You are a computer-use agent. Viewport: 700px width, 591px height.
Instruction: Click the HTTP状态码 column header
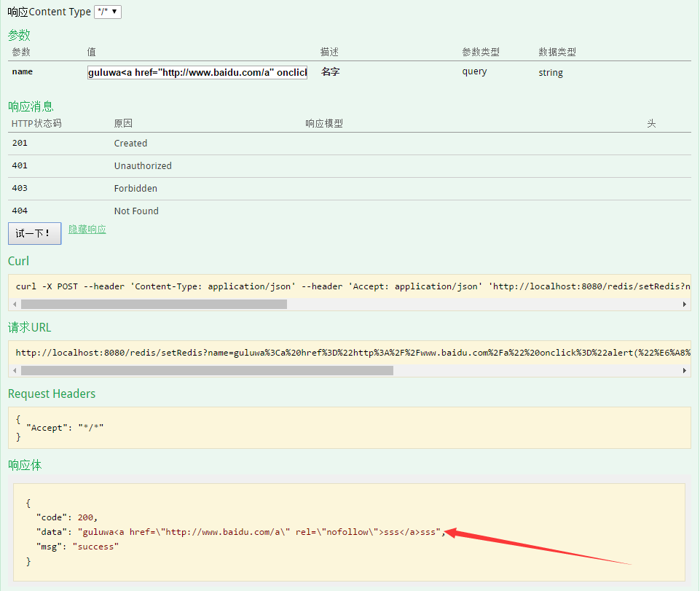click(36, 123)
